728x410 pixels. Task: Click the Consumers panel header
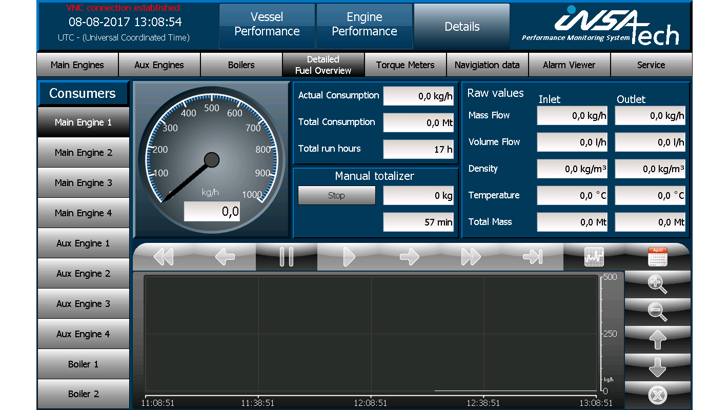[x=83, y=93]
